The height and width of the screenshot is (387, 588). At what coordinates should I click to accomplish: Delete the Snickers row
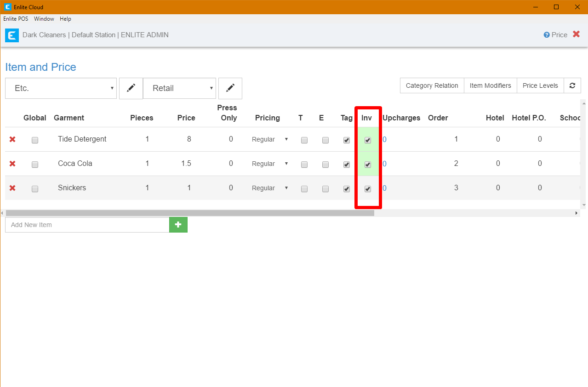pos(12,188)
